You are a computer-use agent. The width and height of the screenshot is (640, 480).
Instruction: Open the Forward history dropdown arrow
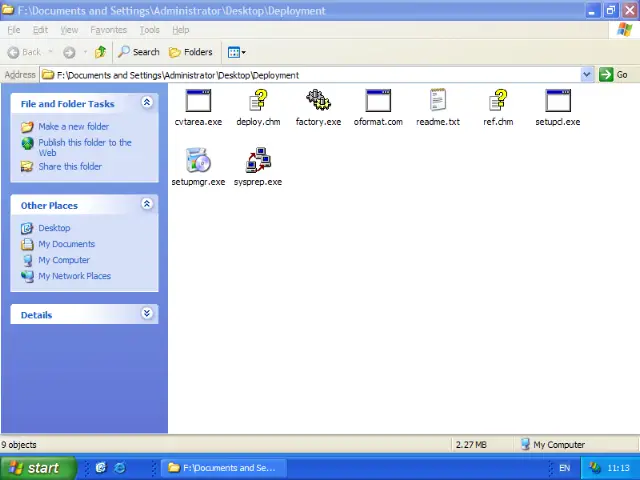[x=85, y=52]
